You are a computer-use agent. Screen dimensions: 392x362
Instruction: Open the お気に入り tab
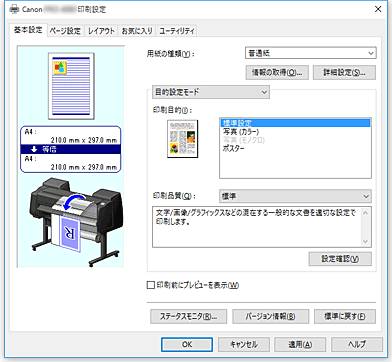coord(137,31)
